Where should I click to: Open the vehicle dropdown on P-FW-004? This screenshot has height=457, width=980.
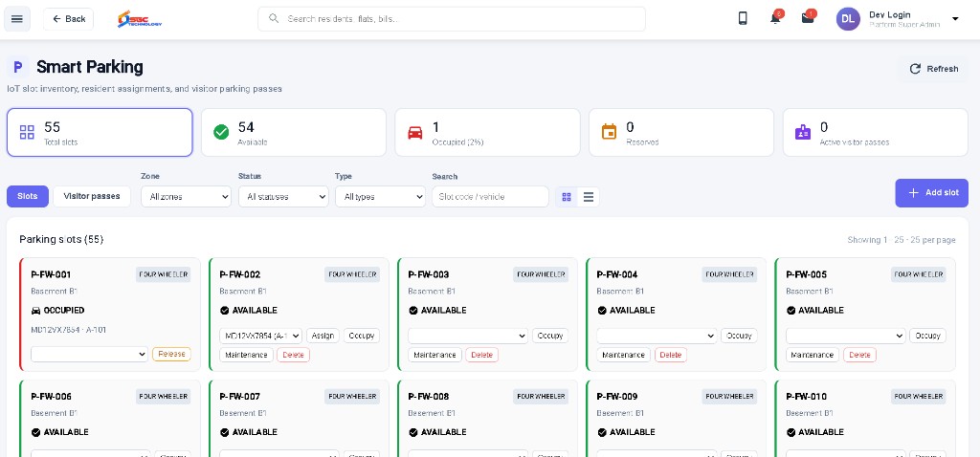(657, 336)
